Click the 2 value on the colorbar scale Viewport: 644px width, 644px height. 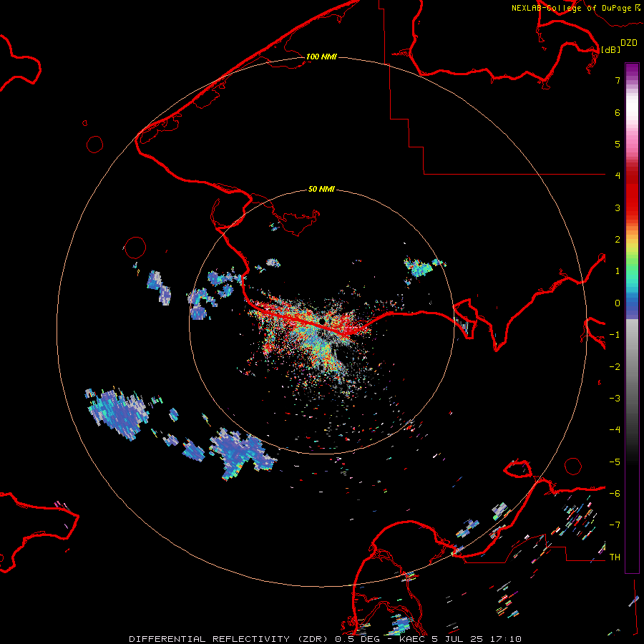(618, 240)
